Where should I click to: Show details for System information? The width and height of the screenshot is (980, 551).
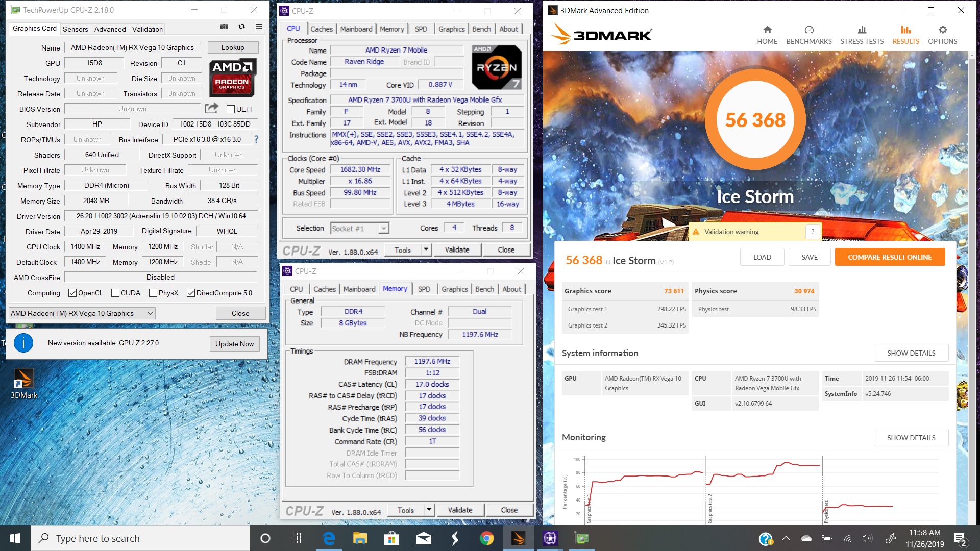pos(911,353)
